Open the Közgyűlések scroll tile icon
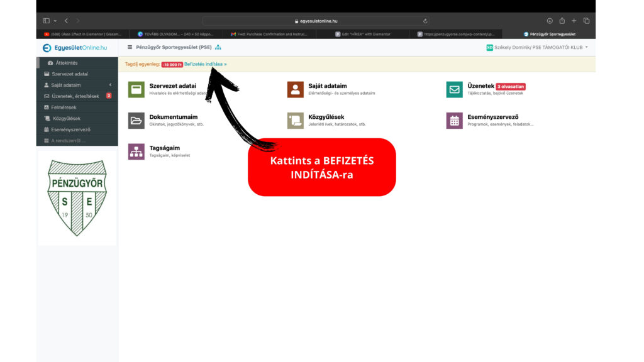 click(x=296, y=121)
